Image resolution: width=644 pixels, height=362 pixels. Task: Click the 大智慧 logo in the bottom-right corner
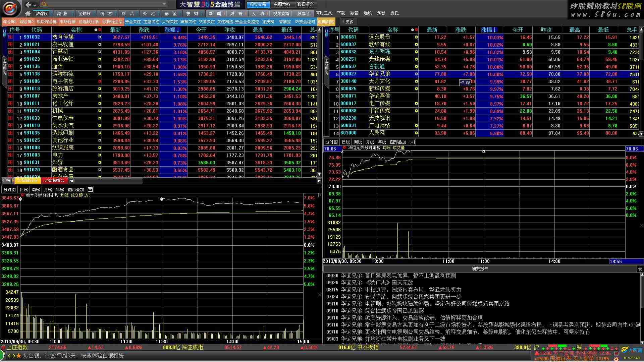point(631,350)
